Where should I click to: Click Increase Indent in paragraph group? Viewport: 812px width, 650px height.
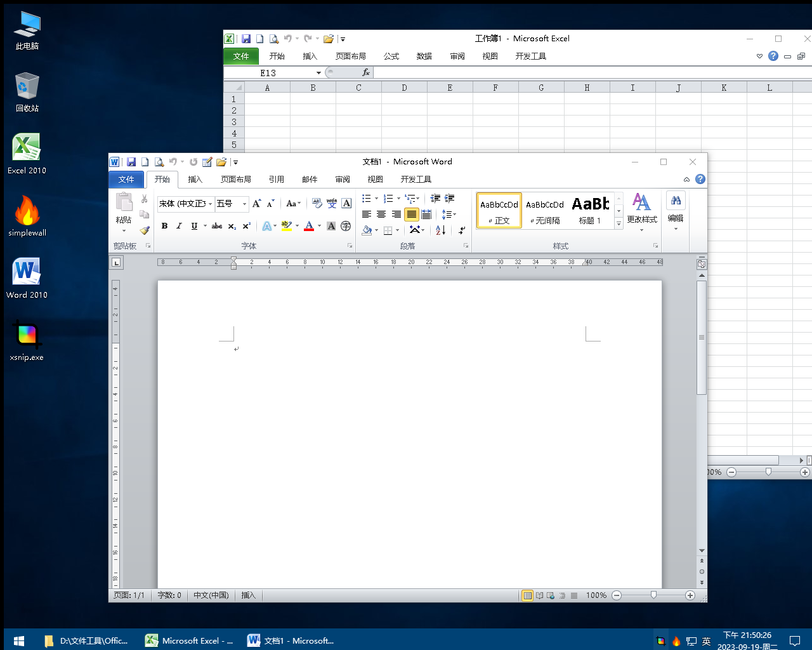tap(450, 199)
